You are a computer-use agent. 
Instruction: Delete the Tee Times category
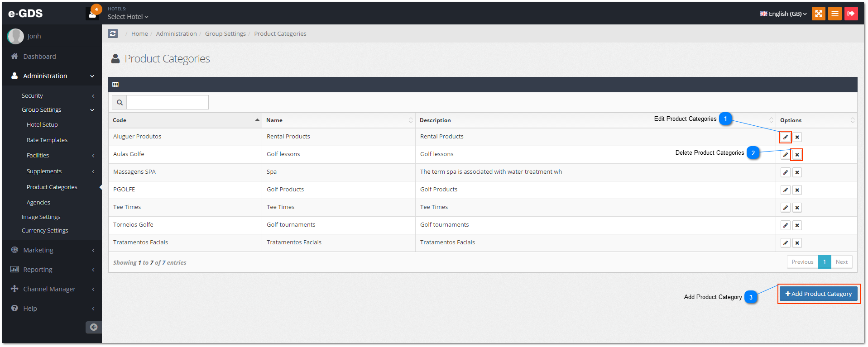click(x=797, y=208)
